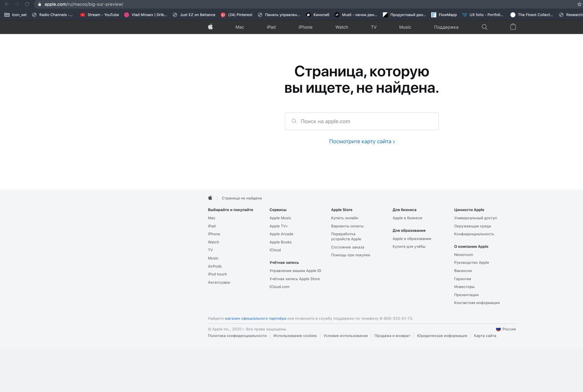Open the Just EZ on Behance bookmark
The width and height of the screenshot is (583, 392).
tap(194, 15)
